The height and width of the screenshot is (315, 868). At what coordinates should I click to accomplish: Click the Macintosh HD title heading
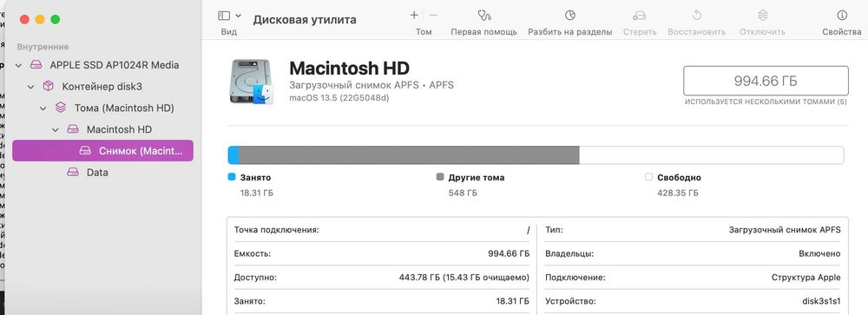(349, 68)
